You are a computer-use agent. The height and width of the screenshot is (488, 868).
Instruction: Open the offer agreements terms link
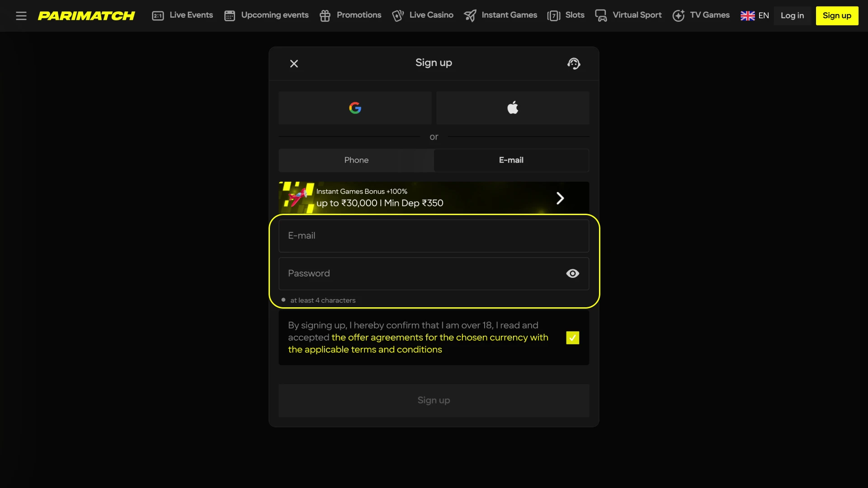tap(439, 338)
